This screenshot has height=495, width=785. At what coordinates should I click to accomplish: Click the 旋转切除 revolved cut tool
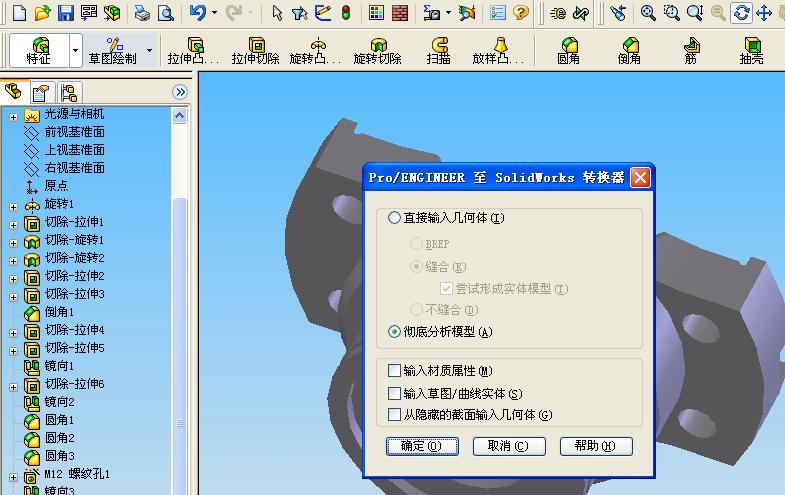pyautogui.click(x=377, y=51)
